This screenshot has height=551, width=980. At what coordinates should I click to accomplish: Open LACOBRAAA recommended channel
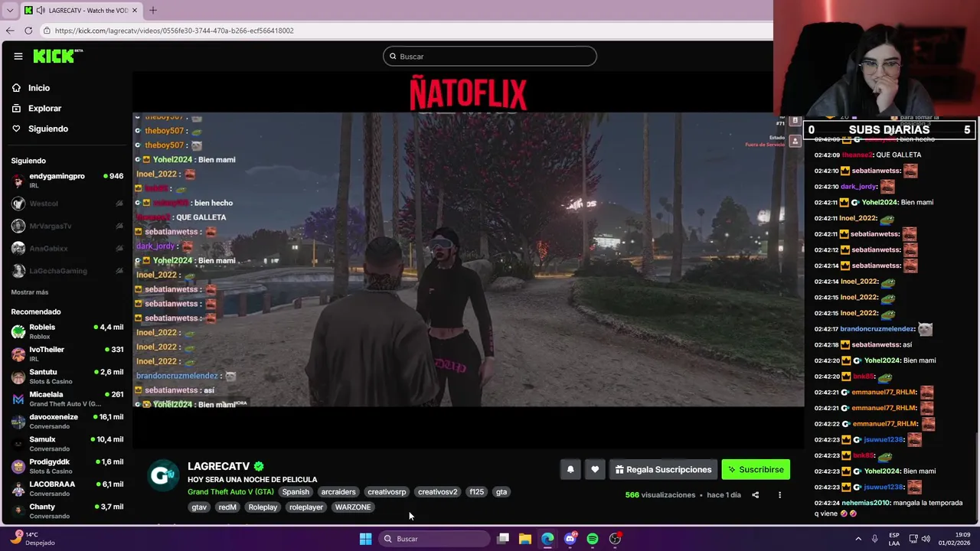pyautogui.click(x=67, y=488)
